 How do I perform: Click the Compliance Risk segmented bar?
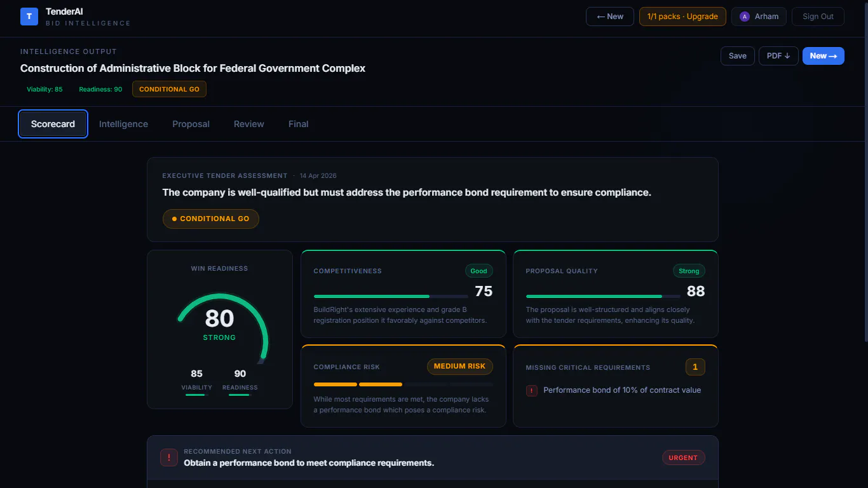[403, 384]
